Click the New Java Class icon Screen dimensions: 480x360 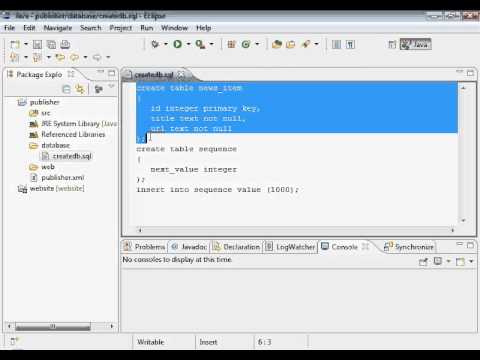[246, 44]
